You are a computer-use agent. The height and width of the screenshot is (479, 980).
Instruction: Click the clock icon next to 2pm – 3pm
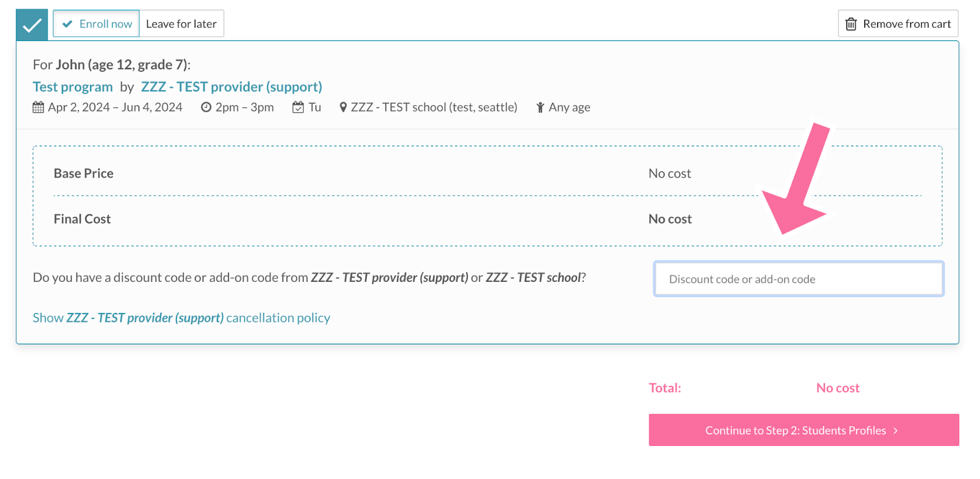point(206,107)
